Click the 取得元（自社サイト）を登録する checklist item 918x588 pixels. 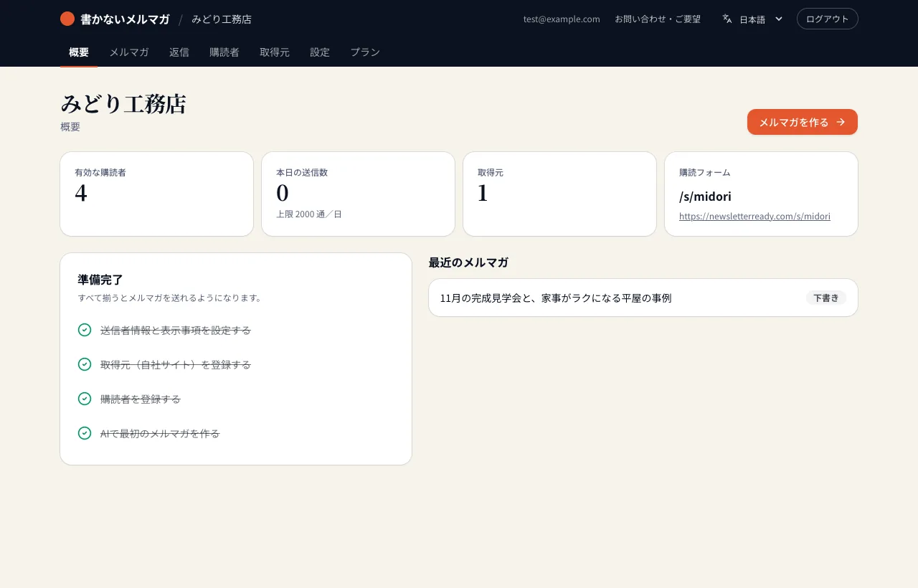pos(176,364)
